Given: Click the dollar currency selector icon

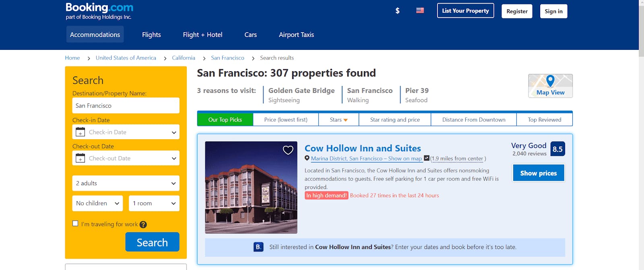Looking at the screenshot, I should tap(397, 11).
